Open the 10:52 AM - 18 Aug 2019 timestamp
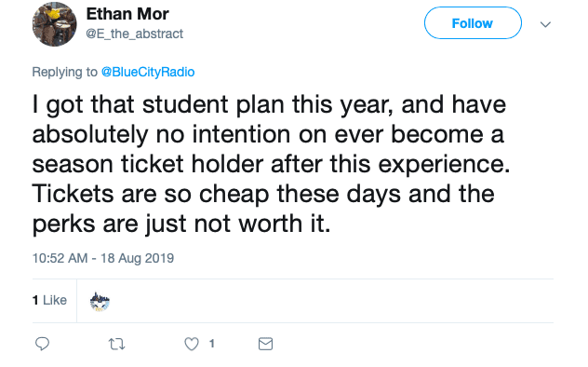This screenshot has width=588, height=367. (x=103, y=258)
